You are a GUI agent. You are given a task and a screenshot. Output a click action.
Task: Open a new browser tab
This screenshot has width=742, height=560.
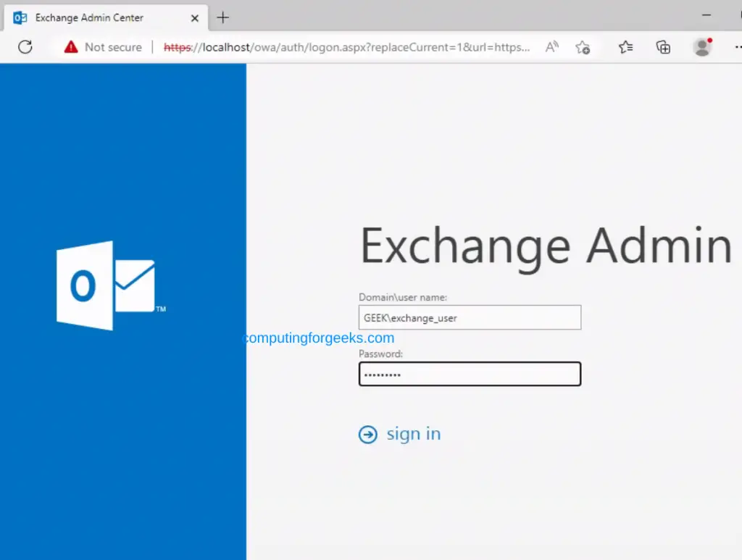tap(223, 17)
